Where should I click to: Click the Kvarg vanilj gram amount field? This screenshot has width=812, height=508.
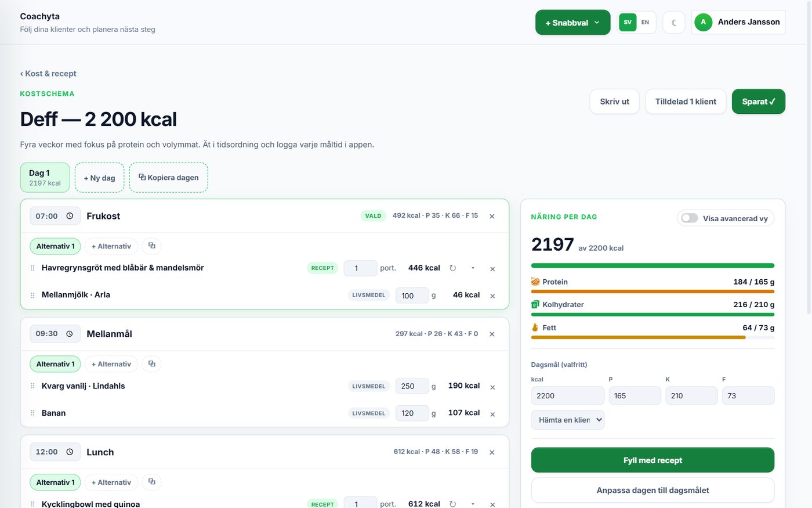coord(412,386)
